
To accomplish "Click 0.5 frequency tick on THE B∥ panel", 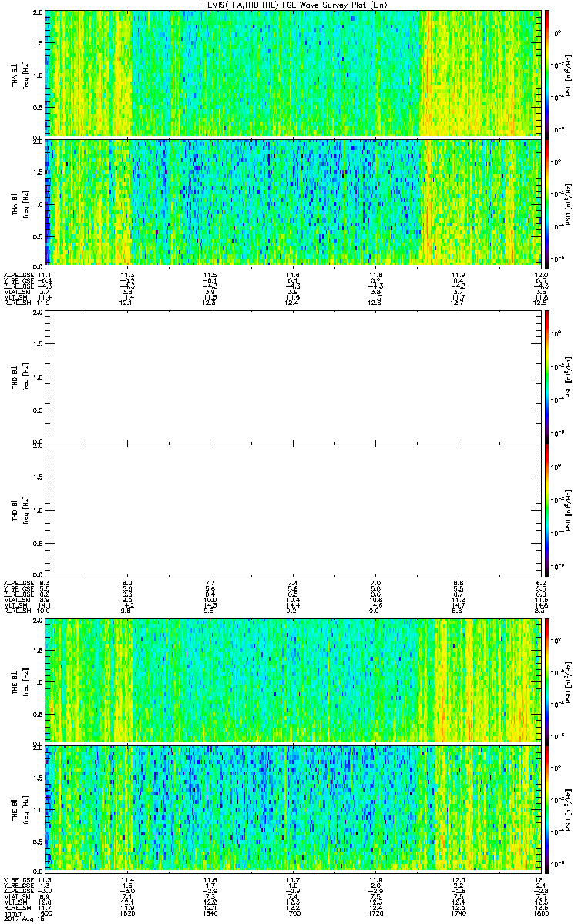I will pos(38,840).
